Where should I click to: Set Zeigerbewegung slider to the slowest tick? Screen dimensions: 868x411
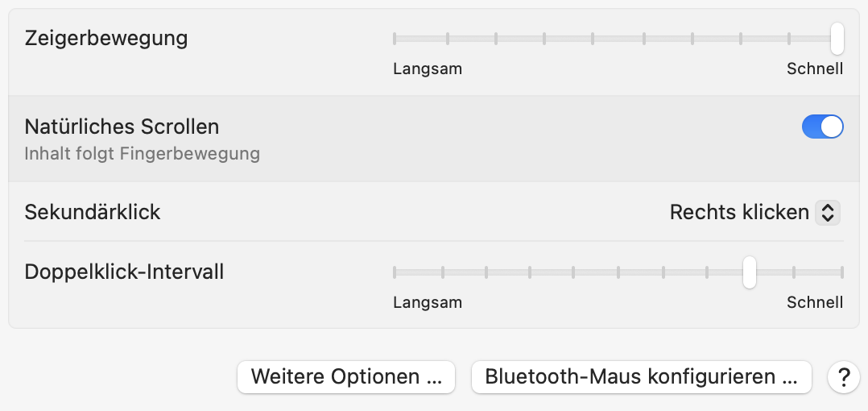point(395,38)
